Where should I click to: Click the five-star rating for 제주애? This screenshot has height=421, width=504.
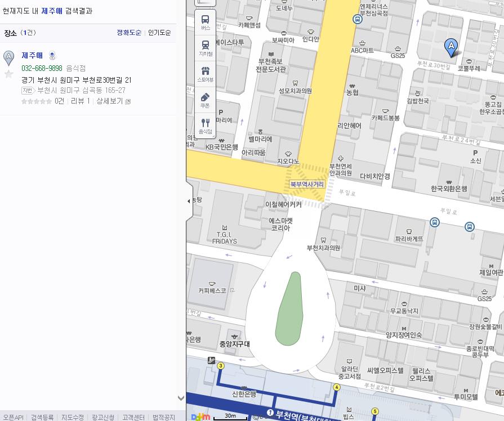[x=37, y=101]
